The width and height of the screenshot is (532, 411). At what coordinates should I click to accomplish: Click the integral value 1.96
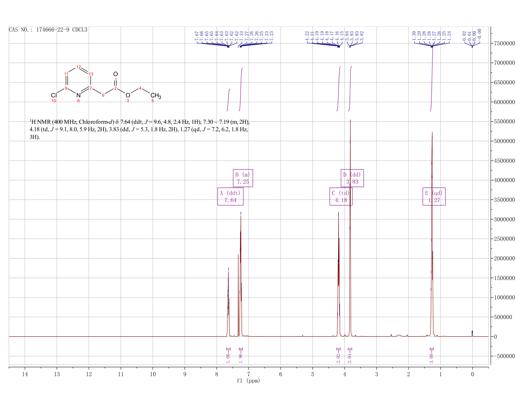[241, 358]
